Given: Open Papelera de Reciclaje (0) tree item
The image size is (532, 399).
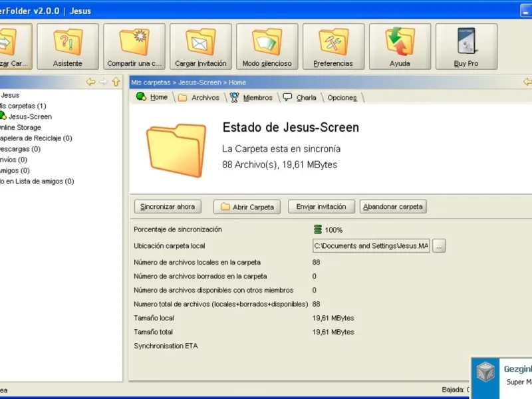Looking at the screenshot, I should click(36, 138).
